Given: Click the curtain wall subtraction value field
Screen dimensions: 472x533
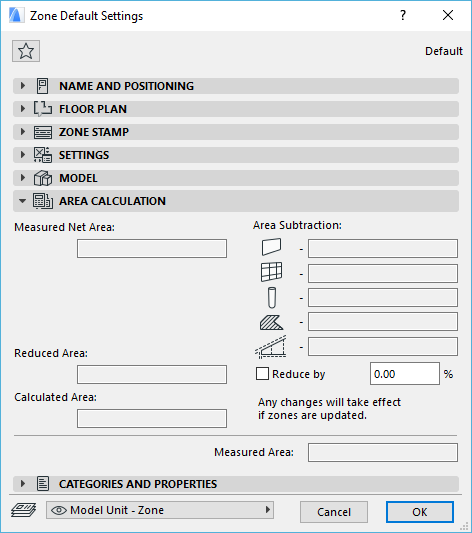Looking at the screenshot, I should coord(383,273).
